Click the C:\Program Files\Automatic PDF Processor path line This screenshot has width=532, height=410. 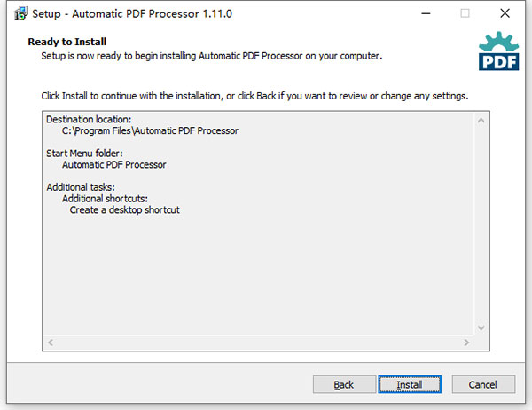[150, 130]
